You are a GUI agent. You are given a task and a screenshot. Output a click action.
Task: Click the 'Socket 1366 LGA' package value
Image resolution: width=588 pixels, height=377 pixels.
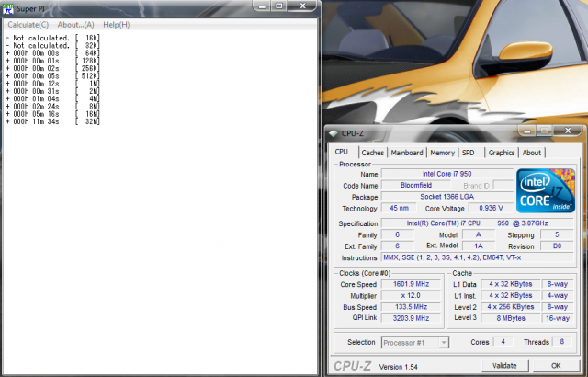447,197
